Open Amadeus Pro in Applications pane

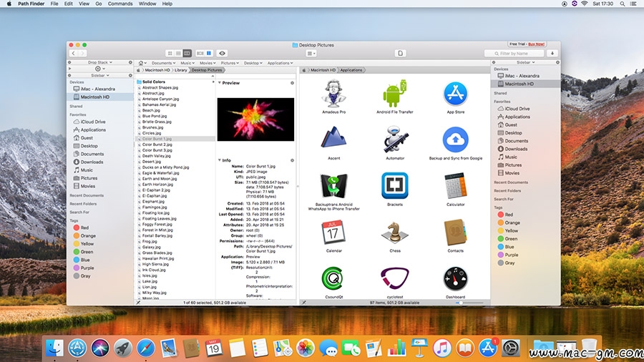click(x=333, y=94)
